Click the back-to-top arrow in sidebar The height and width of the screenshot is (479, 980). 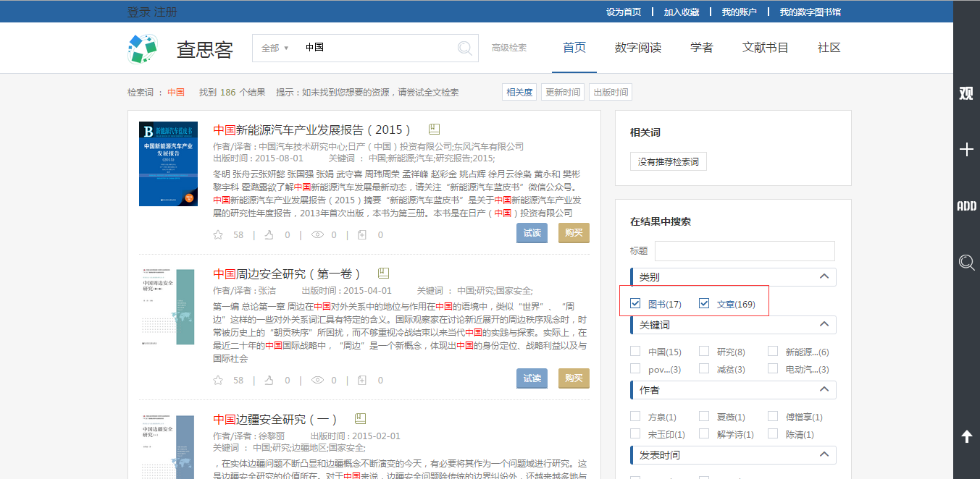coord(966,436)
